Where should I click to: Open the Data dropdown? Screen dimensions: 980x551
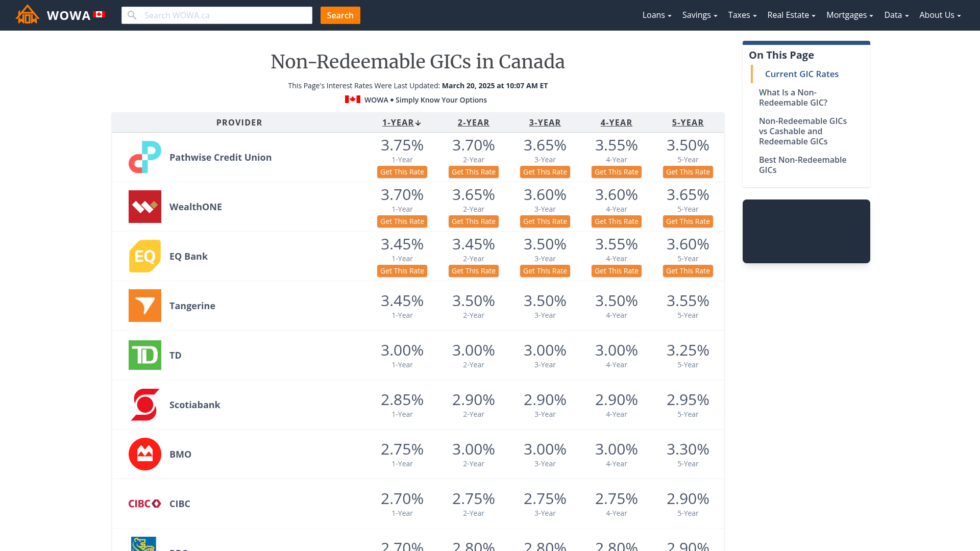point(896,15)
